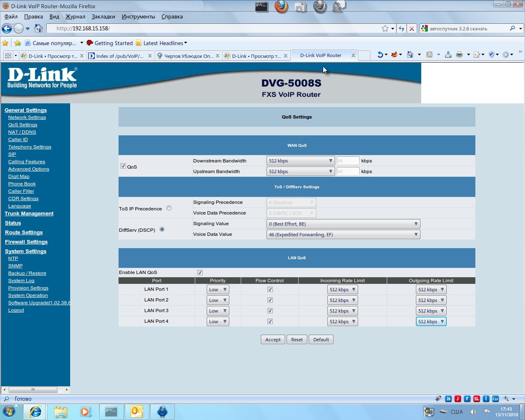Switch to the Index of /pub/VoIP tab

(120, 56)
